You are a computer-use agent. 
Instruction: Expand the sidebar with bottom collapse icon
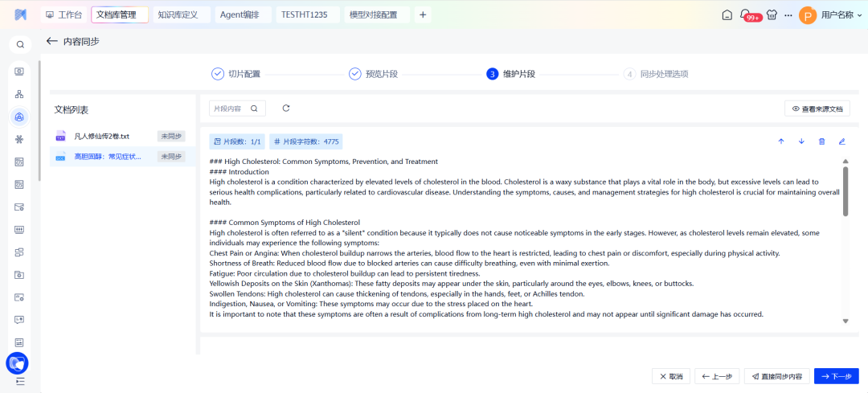tap(20, 381)
